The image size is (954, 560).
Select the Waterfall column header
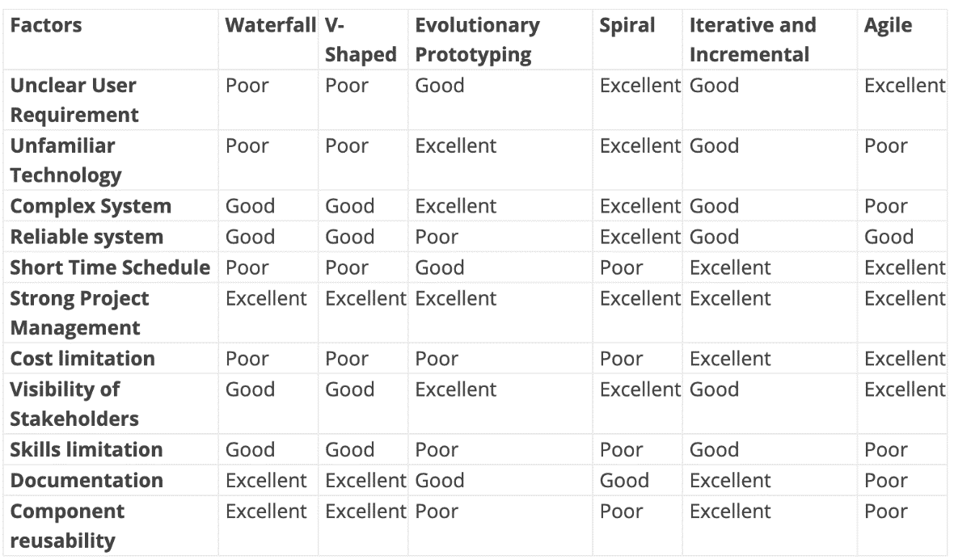[x=270, y=25]
